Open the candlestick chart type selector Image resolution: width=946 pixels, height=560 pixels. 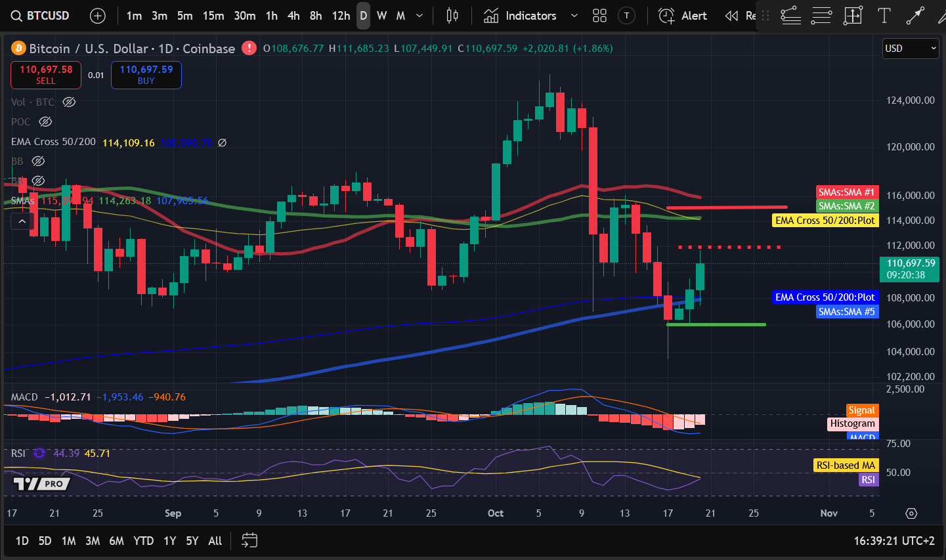click(452, 16)
